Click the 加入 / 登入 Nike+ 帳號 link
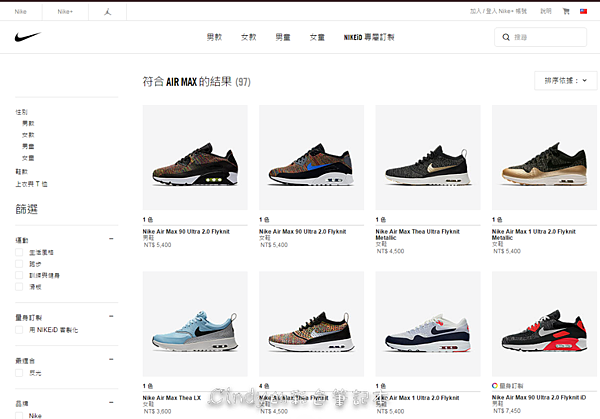The image size is (600, 419). [498, 11]
